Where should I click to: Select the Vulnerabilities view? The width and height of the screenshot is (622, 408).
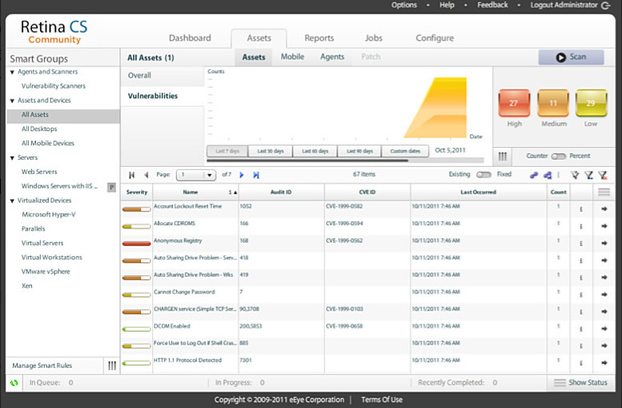pyautogui.click(x=163, y=96)
